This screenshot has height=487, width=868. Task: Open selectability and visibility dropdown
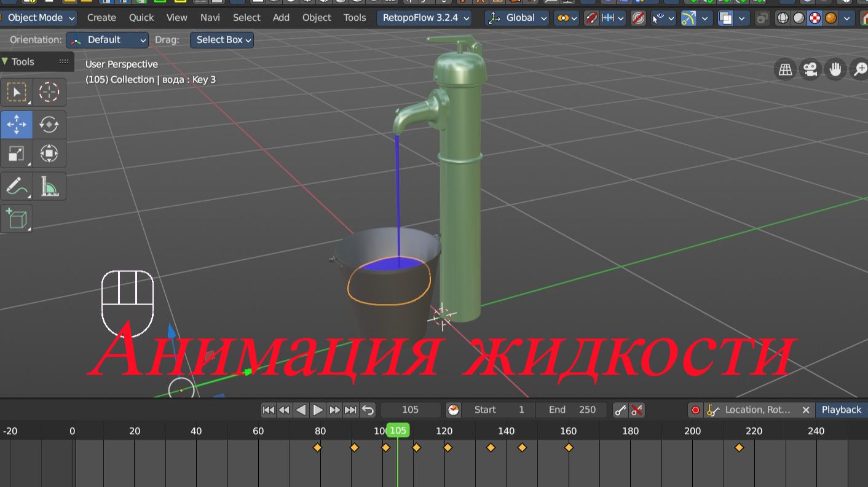[x=663, y=18]
